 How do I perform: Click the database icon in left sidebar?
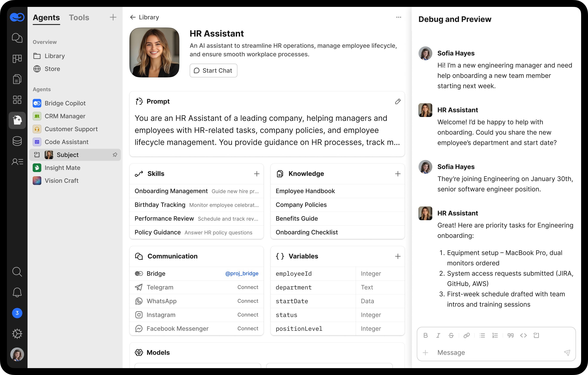(x=17, y=141)
